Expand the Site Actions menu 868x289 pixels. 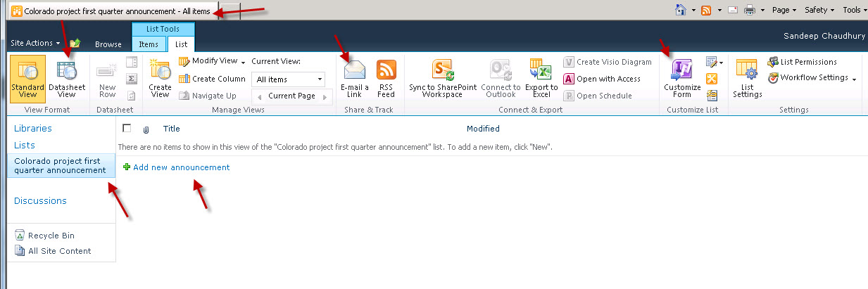click(34, 44)
